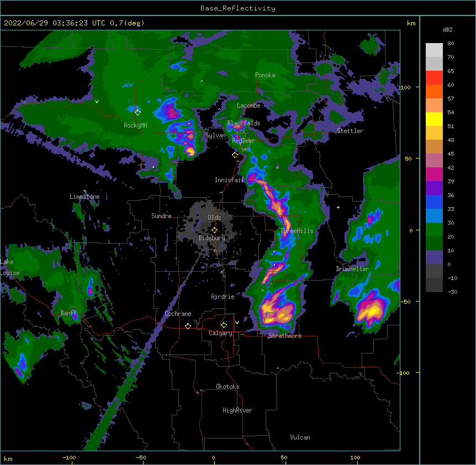The width and height of the screenshot is (476, 465).
Task: Select the light gray swatch between 80 and 70 dBZ
Action: [x=434, y=50]
